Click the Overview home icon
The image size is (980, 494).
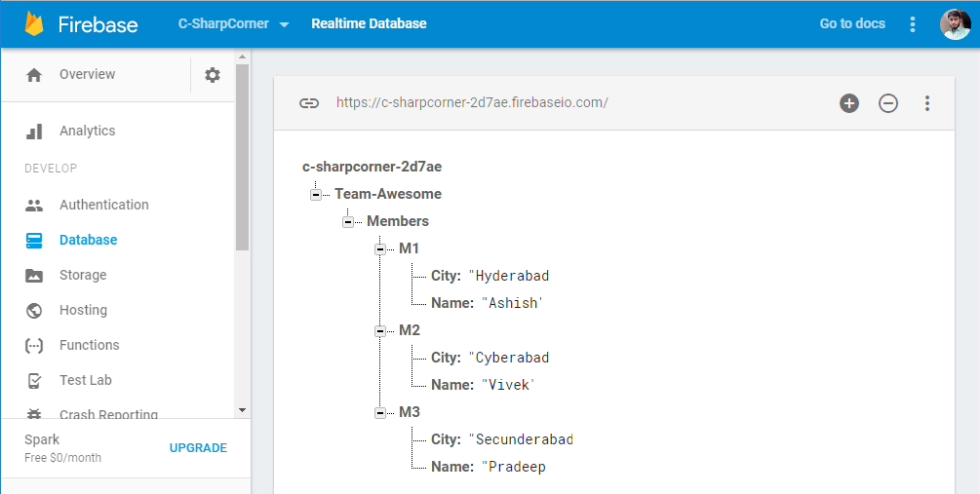pyautogui.click(x=34, y=75)
